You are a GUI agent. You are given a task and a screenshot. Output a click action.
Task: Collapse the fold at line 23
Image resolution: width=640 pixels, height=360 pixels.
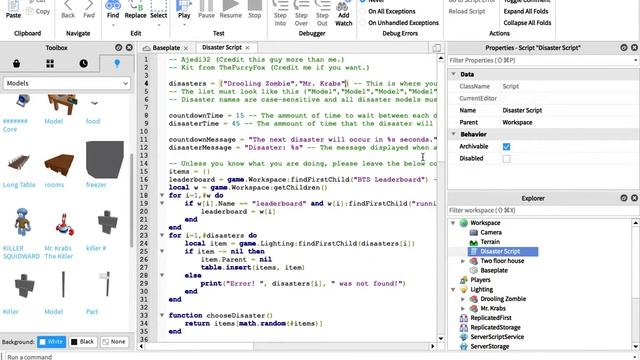162,236
